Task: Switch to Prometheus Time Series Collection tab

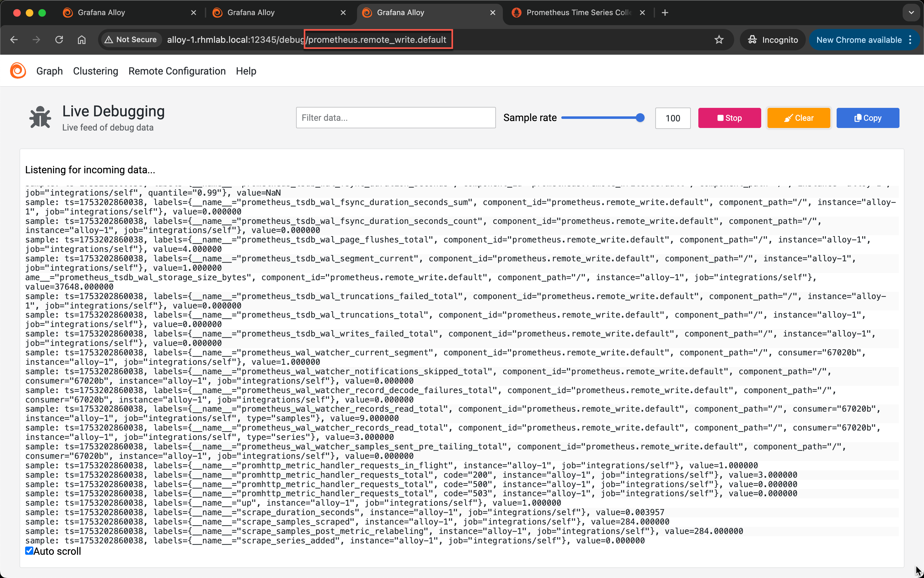Action: pyautogui.click(x=578, y=13)
